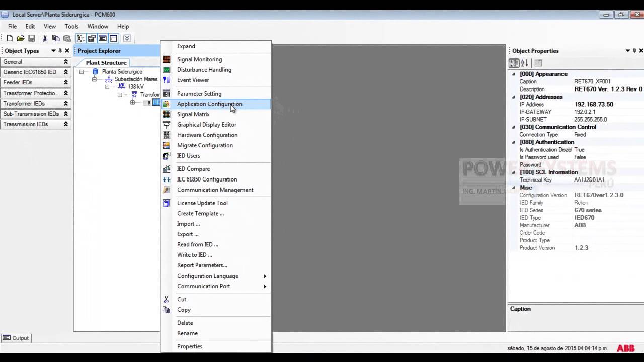Click the Copy toolbar icon
Screen dimensions: 644x362
tap(56, 38)
